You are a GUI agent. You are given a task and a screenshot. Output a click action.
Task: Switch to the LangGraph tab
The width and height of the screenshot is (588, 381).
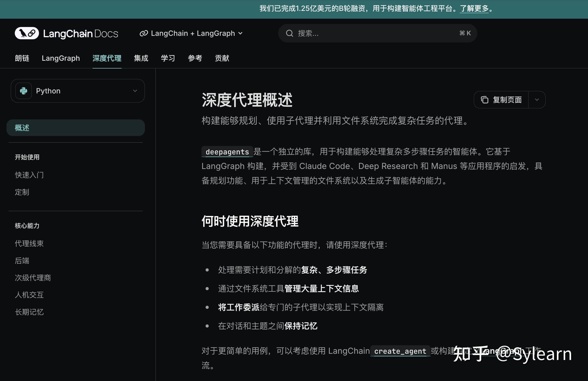(61, 58)
